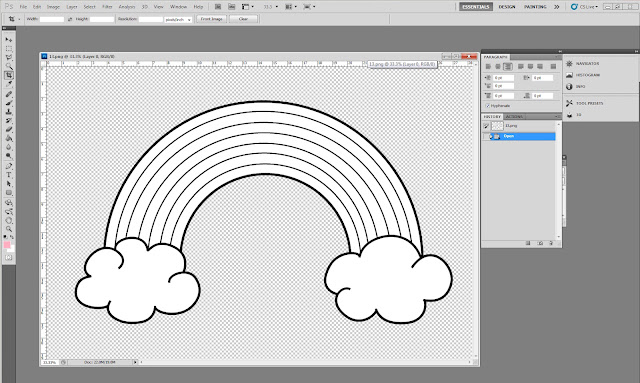Click the Clear button in options bar

243,19
